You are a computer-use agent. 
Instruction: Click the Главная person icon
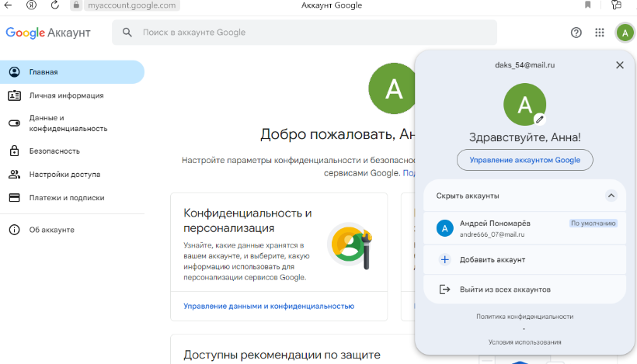coord(14,72)
